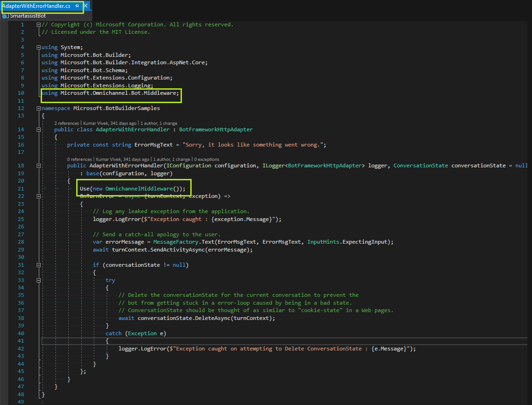Open the '2 references' CodeLens link
Image resolution: width=532 pixels, height=405 pixels.
(66, 123)
